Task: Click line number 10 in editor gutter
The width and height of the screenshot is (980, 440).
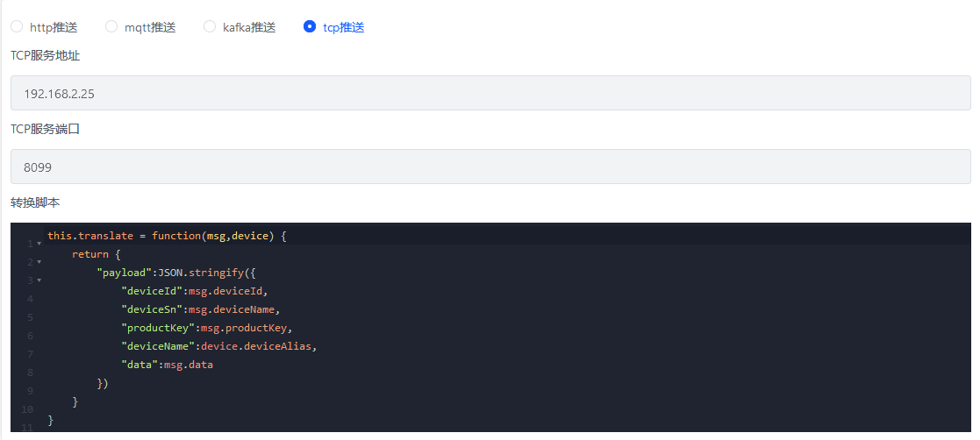Action: 27,409
